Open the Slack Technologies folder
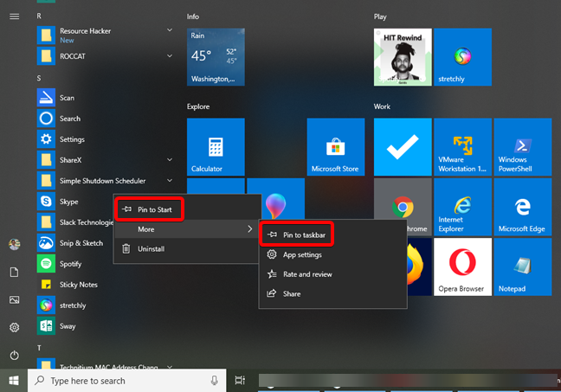The height and width of the screenshot is (392, 561). pos(75,222)
